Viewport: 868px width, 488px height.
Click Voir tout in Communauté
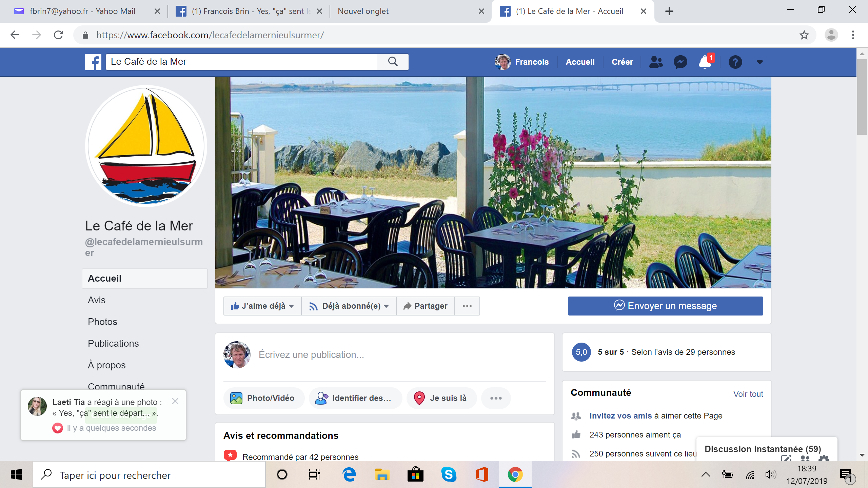point(748,394)
